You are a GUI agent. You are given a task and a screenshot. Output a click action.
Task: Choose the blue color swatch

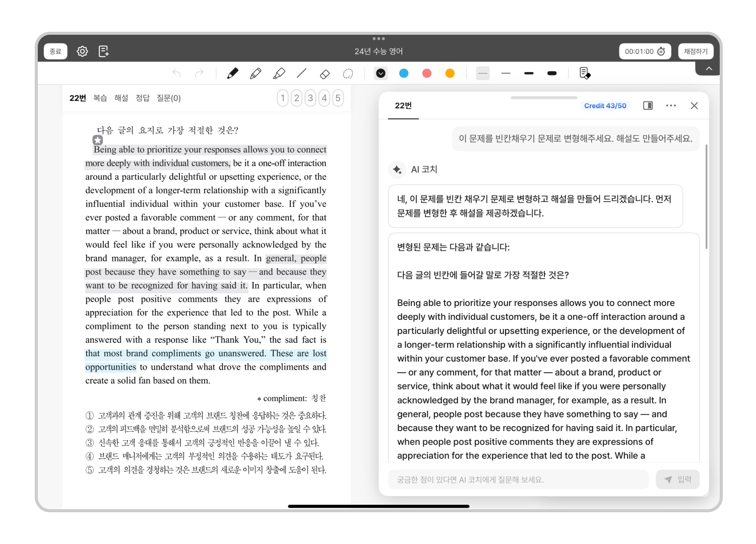pos(404,74)
